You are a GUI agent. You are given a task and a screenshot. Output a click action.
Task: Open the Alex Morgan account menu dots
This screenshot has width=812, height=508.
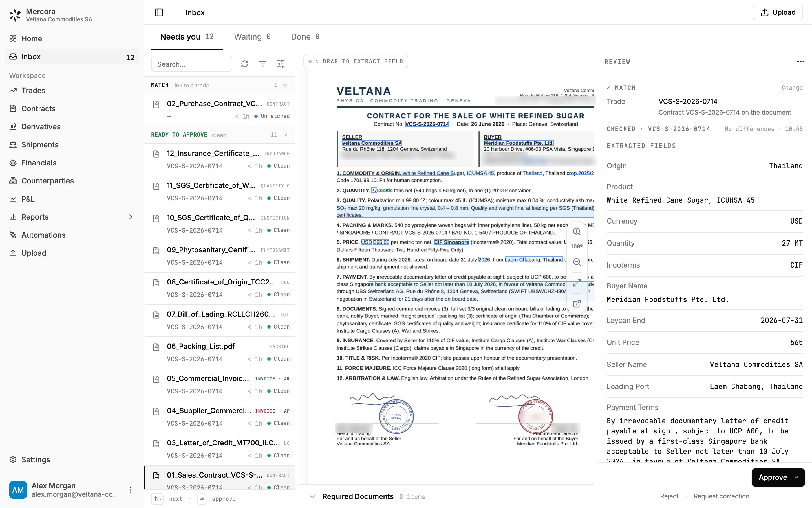[x=131, y=490]
